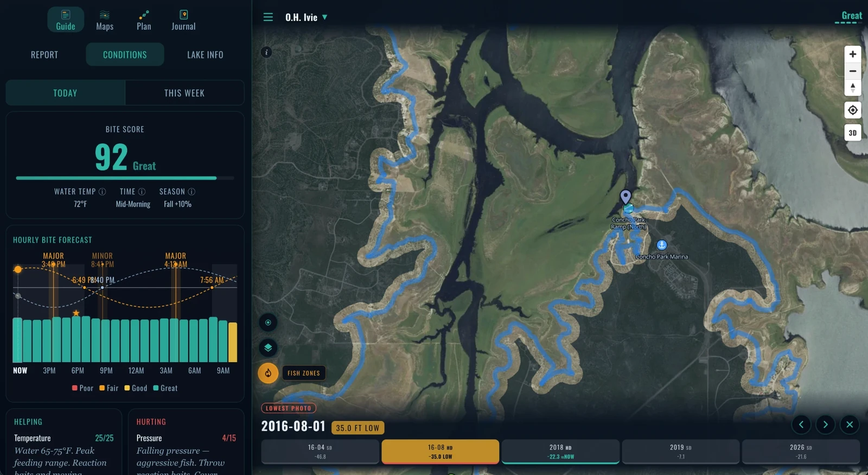868x475 pixels.
Task: Click the circular target map button
Action: [x=268, y=322]
